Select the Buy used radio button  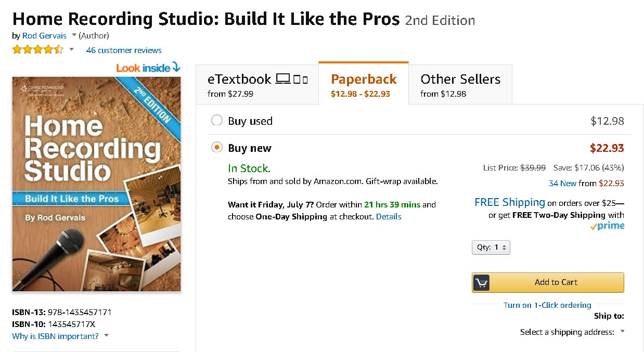pyautogui.click(x=216, y=121)
